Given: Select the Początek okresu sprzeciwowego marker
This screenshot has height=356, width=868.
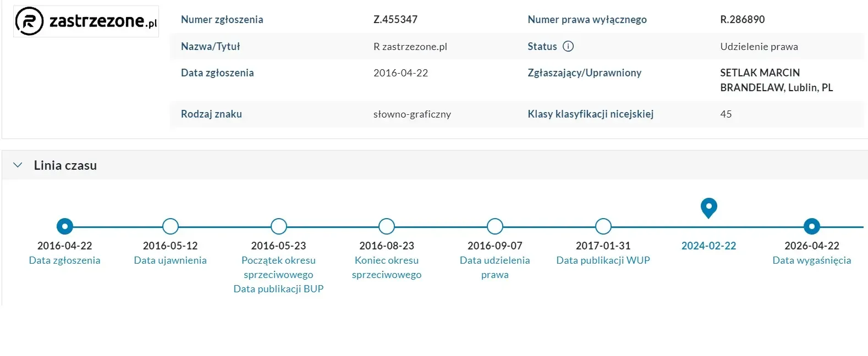Looking at the screenshot, I should tap(278, 226).
